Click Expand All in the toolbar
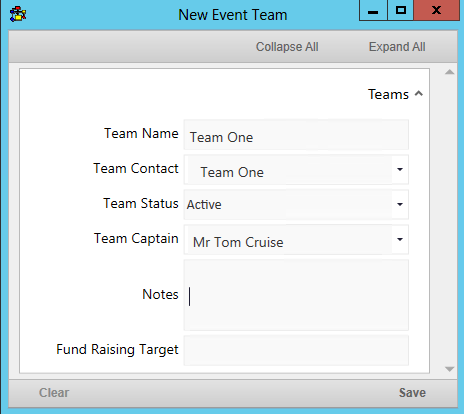The width and height of the screenshot is (464, 414). pyautogui.click(x=397, y=47)
